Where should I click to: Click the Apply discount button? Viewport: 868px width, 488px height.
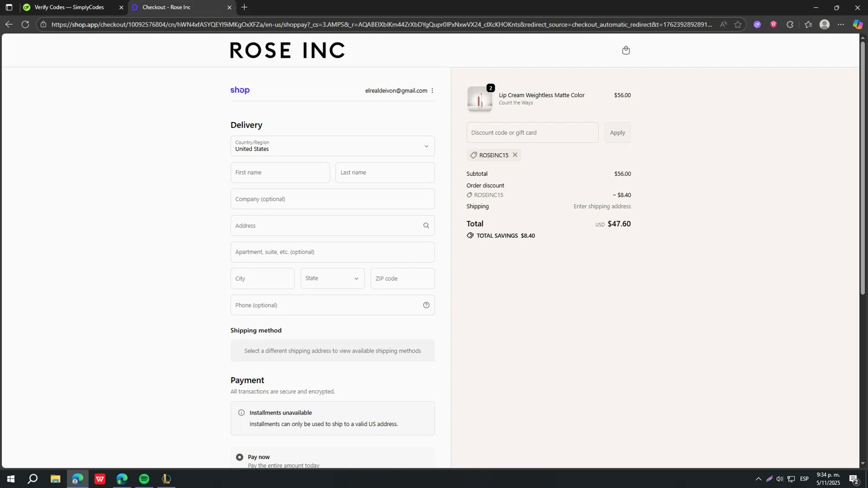click(x=617, y=132)
